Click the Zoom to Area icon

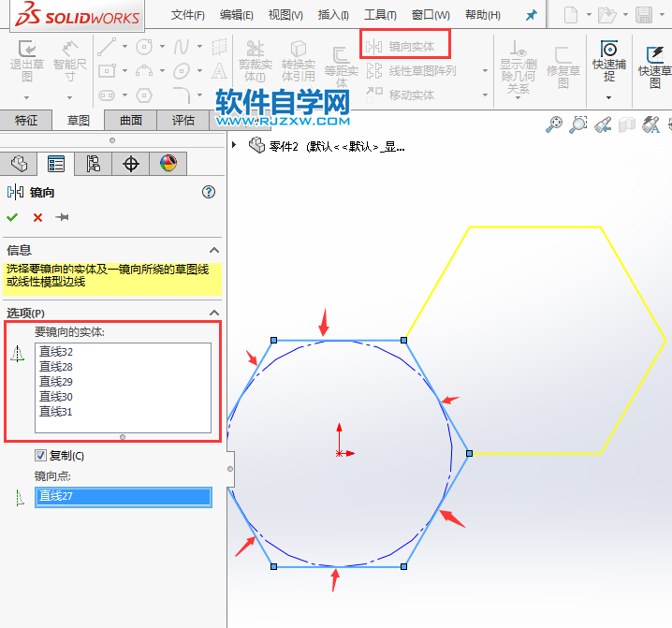(577, 124)
